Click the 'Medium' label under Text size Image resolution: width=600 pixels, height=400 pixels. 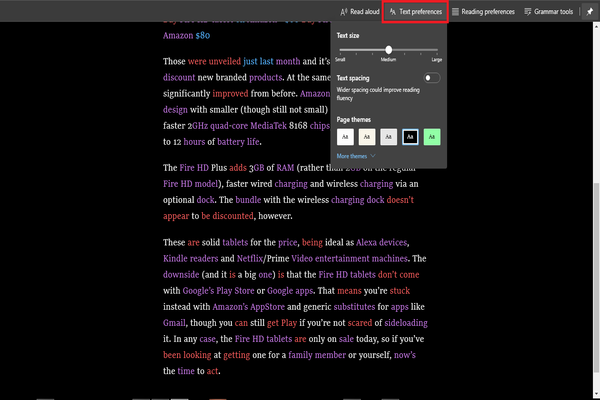[x=388, y=60]
